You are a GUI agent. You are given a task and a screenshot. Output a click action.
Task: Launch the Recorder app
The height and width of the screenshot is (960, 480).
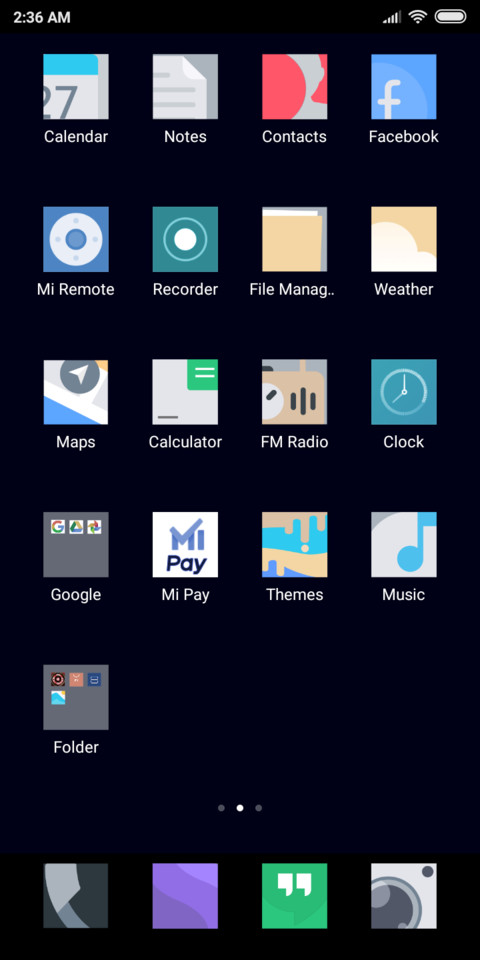pos(185,239)
